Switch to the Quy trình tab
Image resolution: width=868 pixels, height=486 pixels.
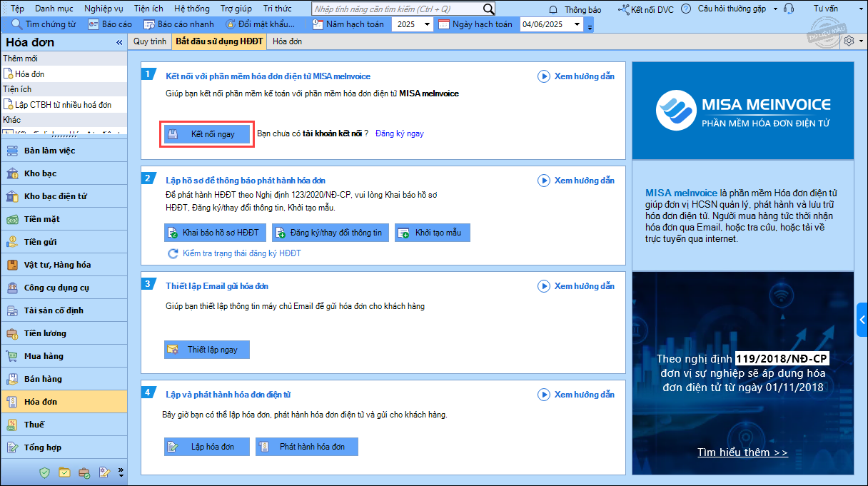point(150,41)
